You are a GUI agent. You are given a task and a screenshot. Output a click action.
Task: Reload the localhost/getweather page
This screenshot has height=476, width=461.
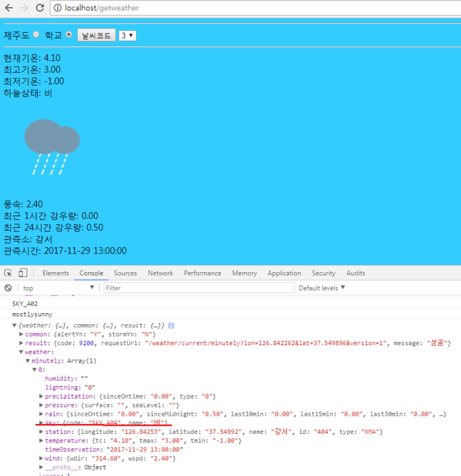[x=40, y=8]
